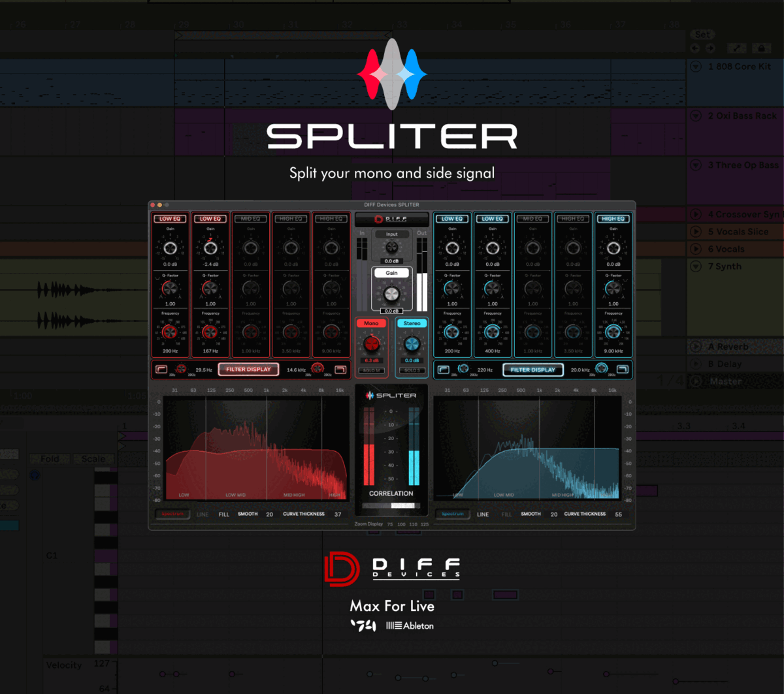Image resolution: width=784 pixels, height=694 pixels.
Task: Toggle LINE mode on the right spectrum display
Action: 483,514
